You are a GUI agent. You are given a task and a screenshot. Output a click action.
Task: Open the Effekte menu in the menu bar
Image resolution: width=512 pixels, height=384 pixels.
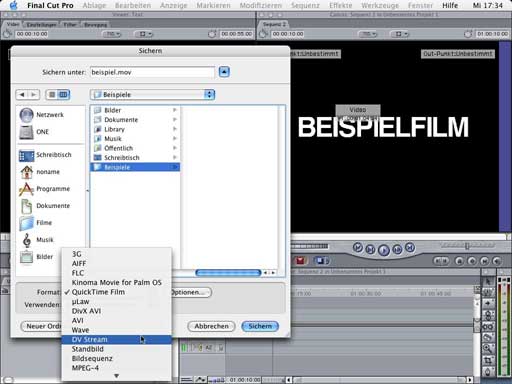pos(340,5)
